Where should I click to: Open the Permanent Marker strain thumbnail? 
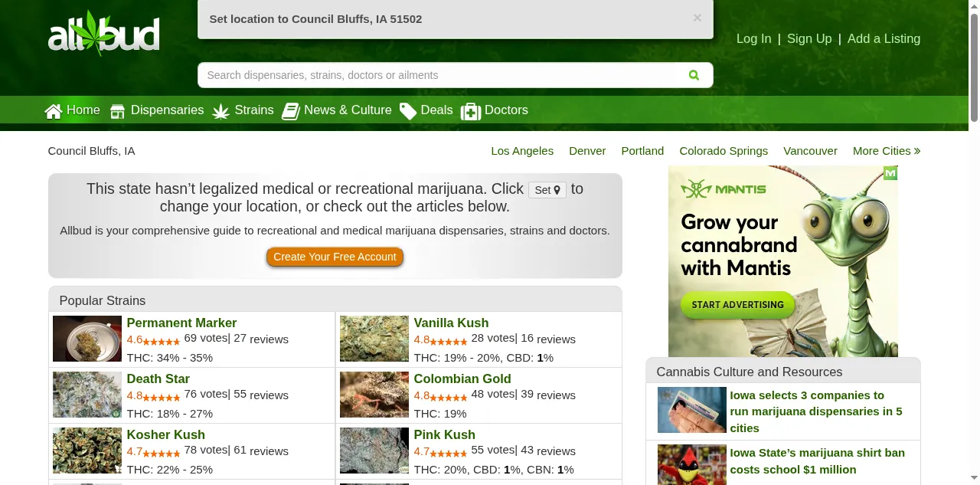[x=87, y=339]
